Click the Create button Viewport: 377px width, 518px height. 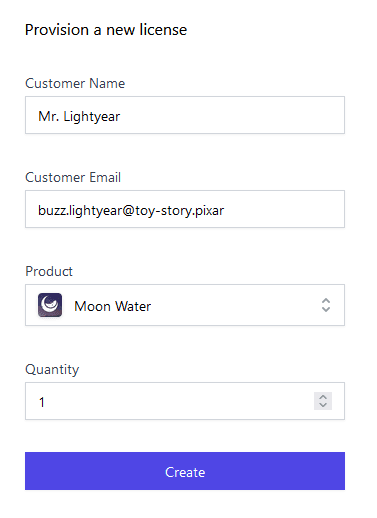(185, 471)
